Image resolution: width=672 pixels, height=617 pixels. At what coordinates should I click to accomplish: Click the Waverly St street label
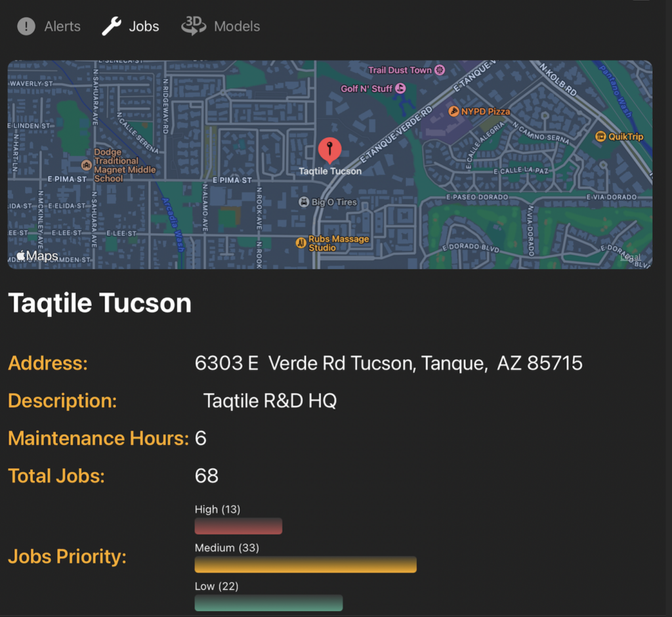point(31,83)
